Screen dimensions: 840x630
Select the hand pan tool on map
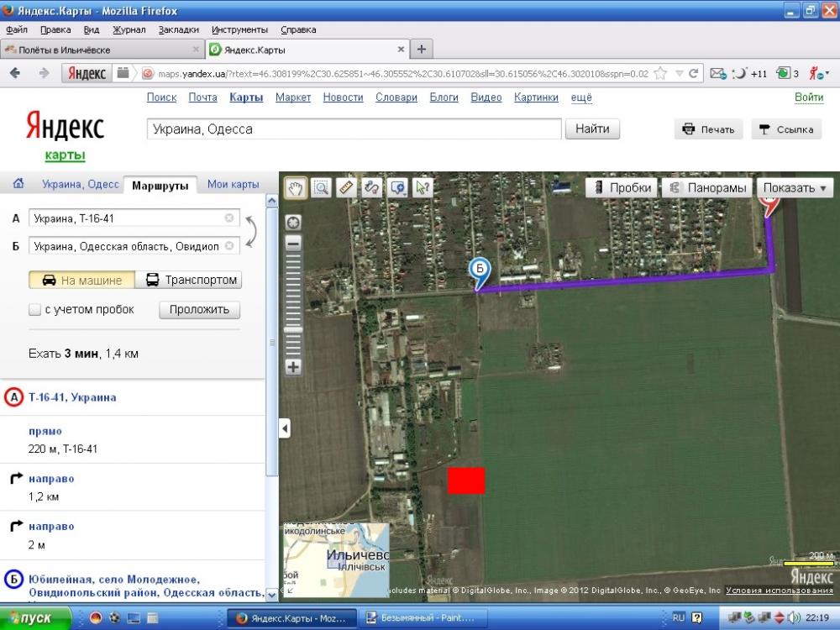295,188
